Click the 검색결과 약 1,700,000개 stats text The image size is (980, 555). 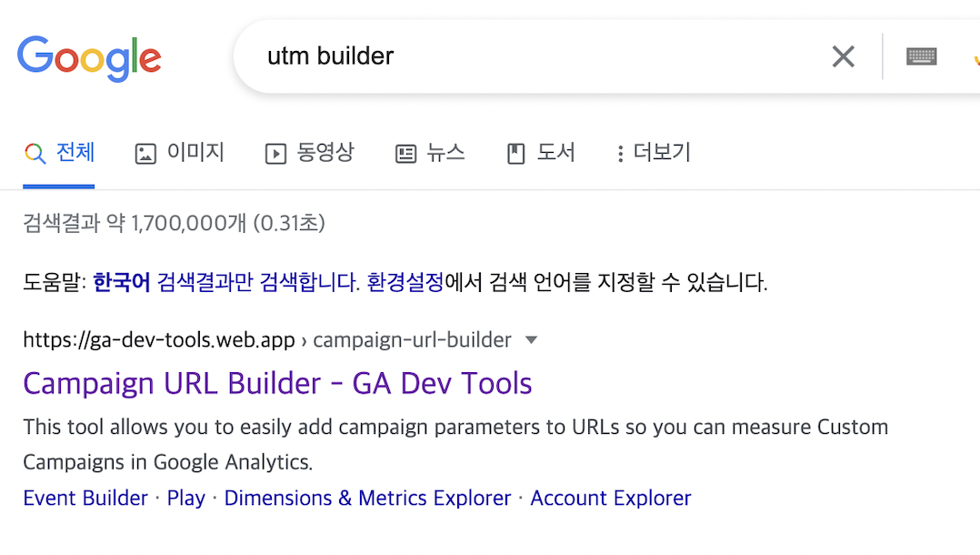click(x=174, y=223)
